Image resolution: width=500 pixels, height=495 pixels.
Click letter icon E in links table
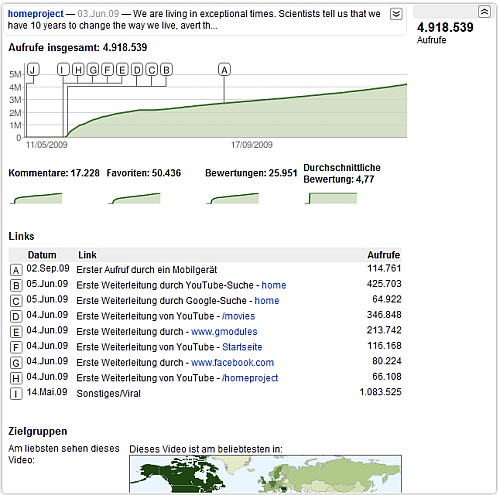click(16, 332)
